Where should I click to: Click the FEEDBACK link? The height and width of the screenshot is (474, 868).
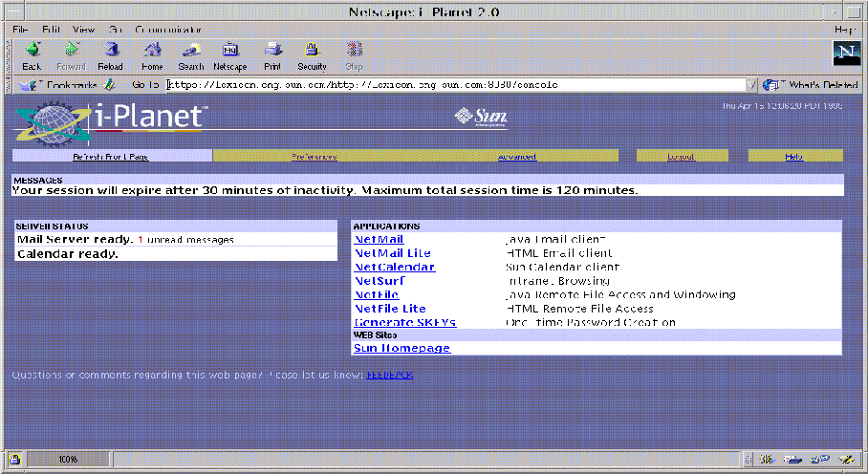point(390,375)
